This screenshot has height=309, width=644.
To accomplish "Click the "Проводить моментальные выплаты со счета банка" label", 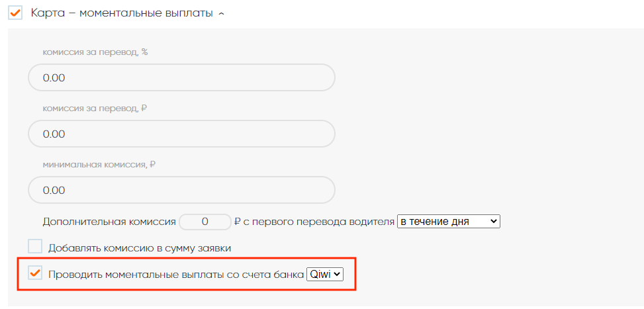I will coord(176,274).
